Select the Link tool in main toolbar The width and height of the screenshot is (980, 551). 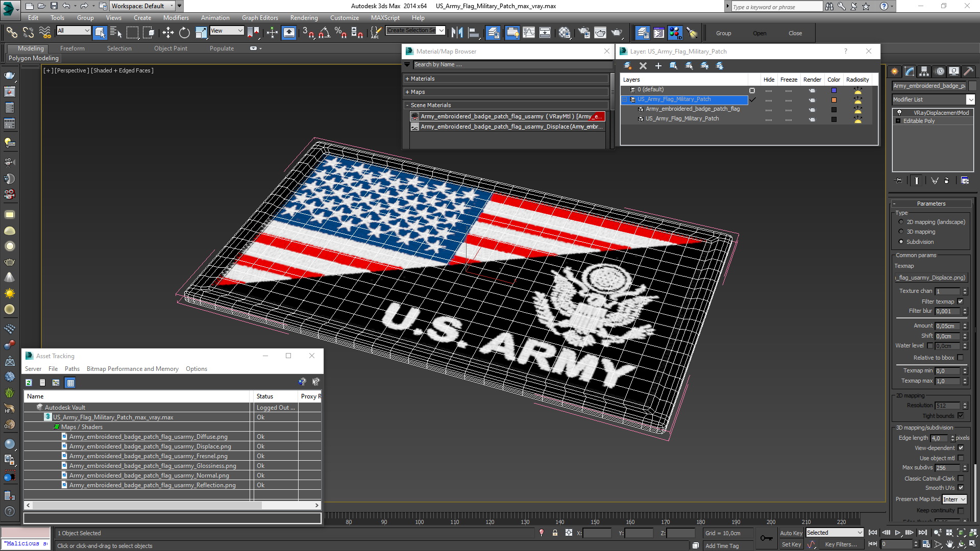11,33
